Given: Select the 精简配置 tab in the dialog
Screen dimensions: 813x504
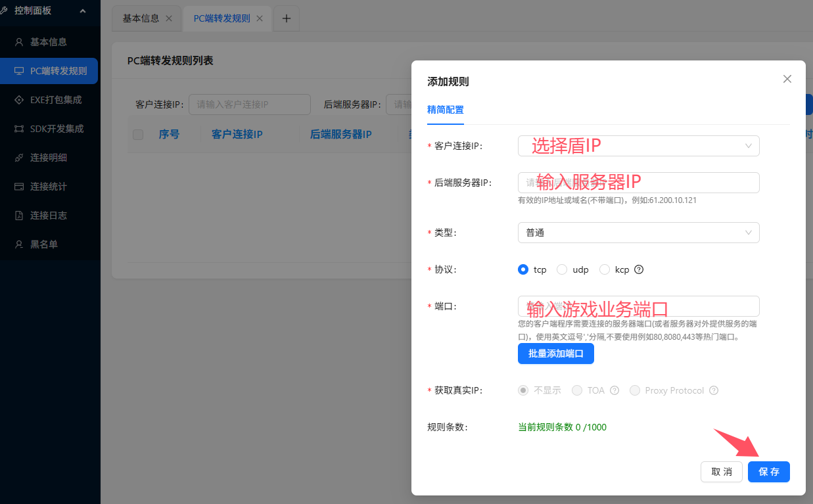Looking at the screenshot, I should [x=446, y=110].
